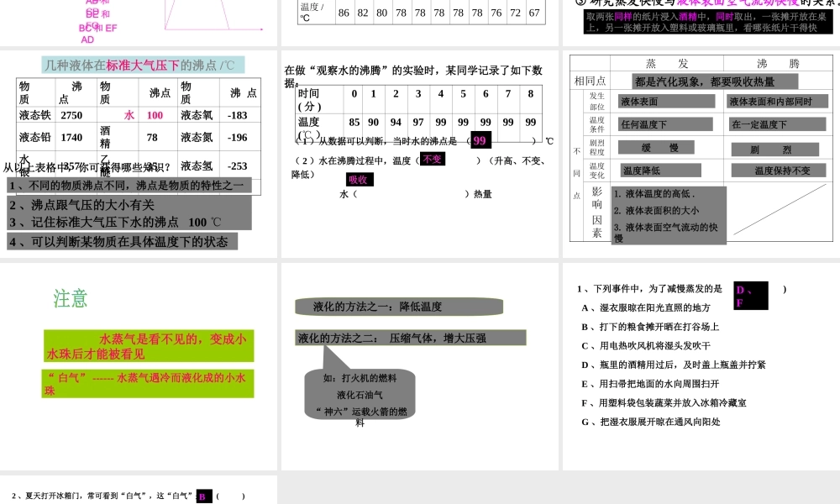Click the temperature value 90 cell
840x504 pixels.
(374, 122)
